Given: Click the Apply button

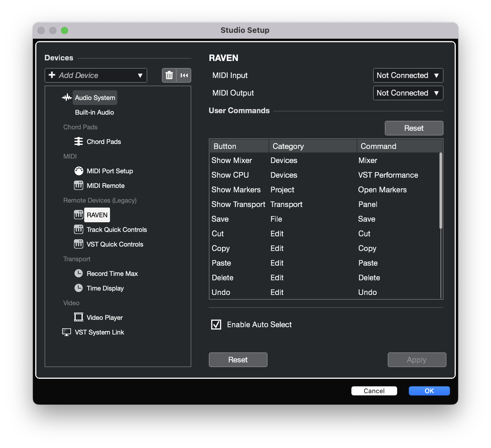Looking at the screenshot, I should click(x=417, y=360).
